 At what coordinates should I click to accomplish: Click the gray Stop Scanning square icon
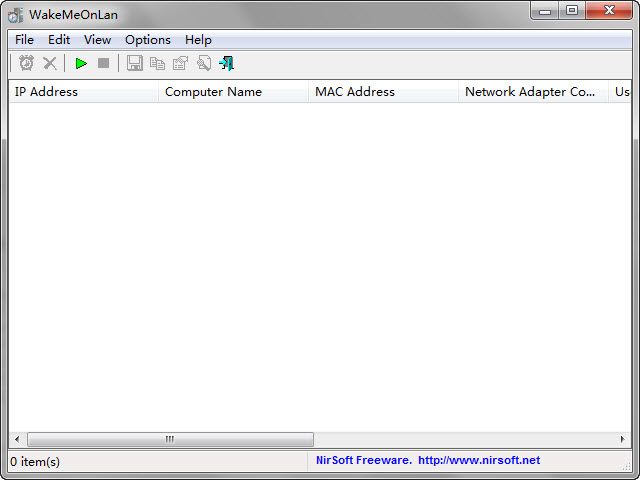104,63
